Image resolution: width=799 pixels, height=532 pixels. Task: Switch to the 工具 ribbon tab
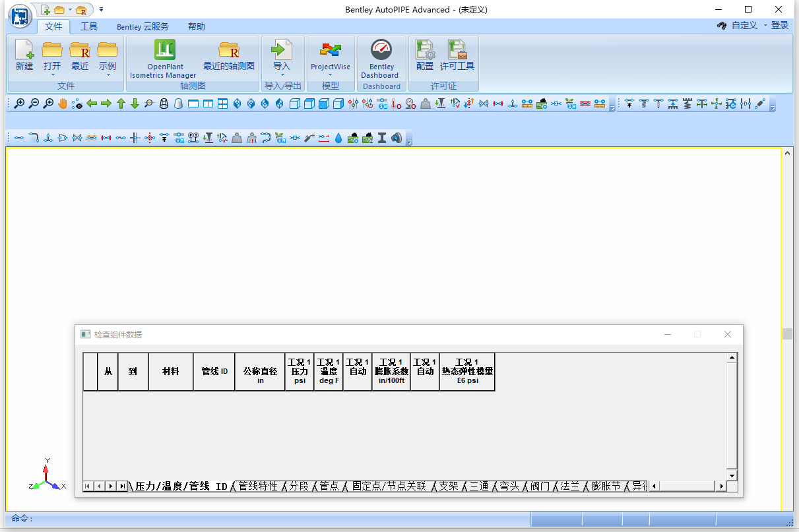coord(89,26)
